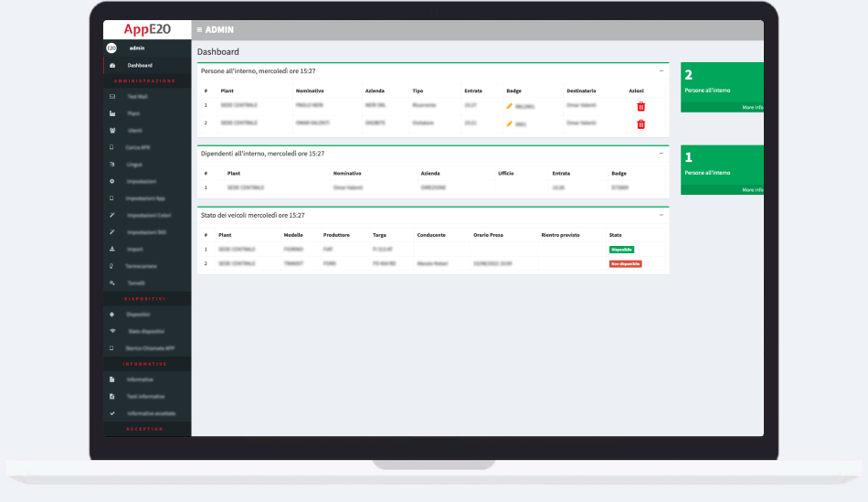Click the Plant factory icon in sidebar
The width and height of the screenshot is (868, 502).
(112, 113)
